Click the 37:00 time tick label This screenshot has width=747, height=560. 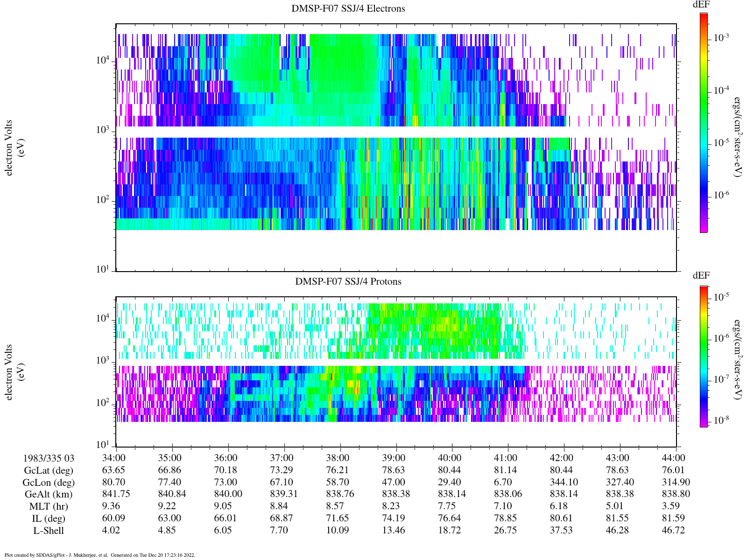(x=282, y=458)
